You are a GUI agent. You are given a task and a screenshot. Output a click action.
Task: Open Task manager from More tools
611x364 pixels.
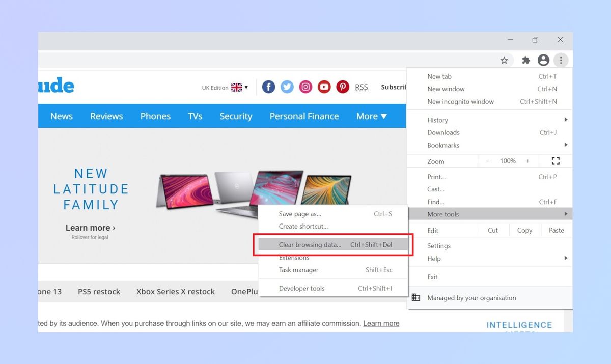tap(298, 270)
